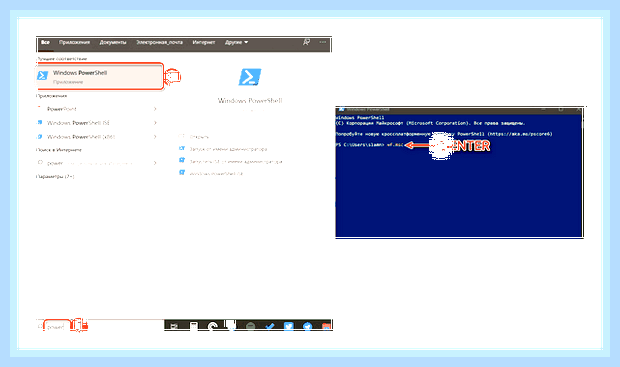The height and width of the screenshot is (367, 620).
Task: Click the Microsoft Corporation copyright line
Action: [x=430, y=123]
